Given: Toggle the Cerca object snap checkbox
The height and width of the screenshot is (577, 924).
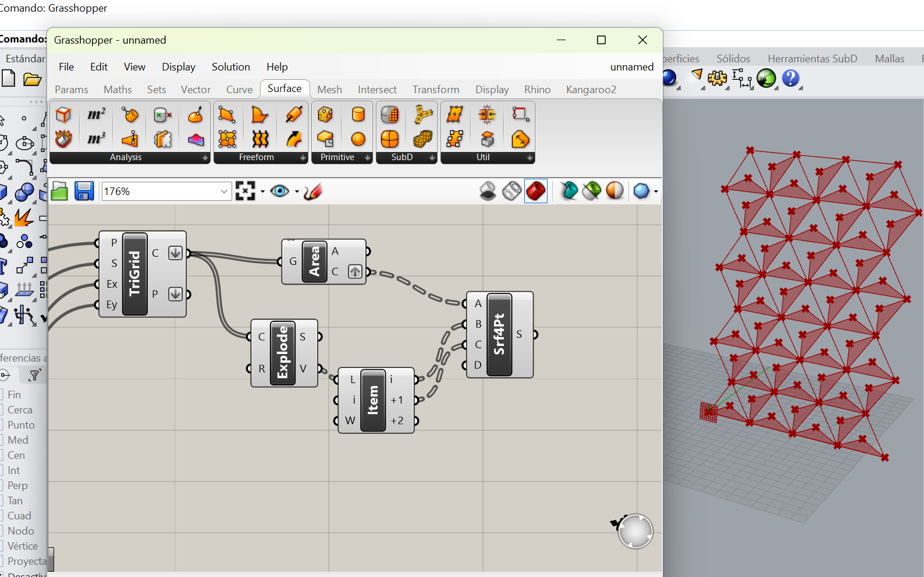Looking at the screenshot, I should (x=2, y=410).
